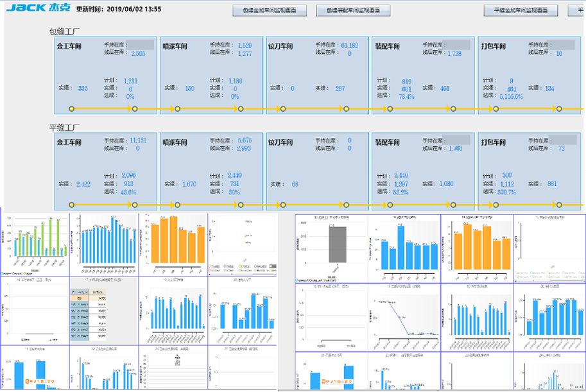Open 包缝装配车间监视画面 button
The width and height of the screenshot is (586, 392).
point(352,11)
